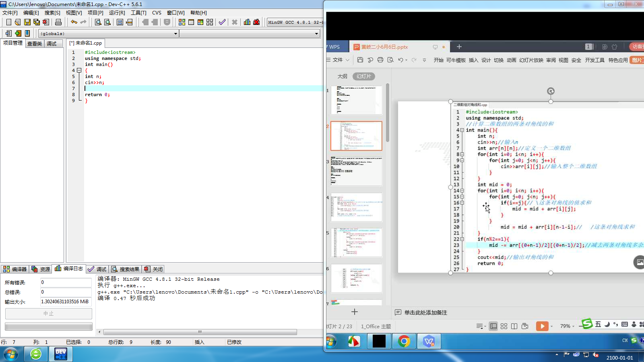Click Syntax check checkmark icon
Screen dimensions: 644x362
click(x=222, y=22)
